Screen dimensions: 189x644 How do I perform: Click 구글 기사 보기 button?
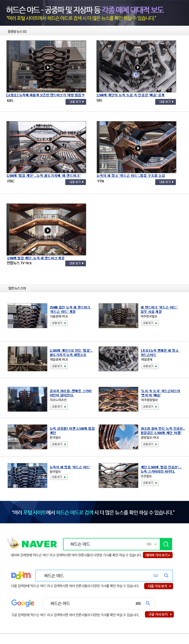point(159,614)
